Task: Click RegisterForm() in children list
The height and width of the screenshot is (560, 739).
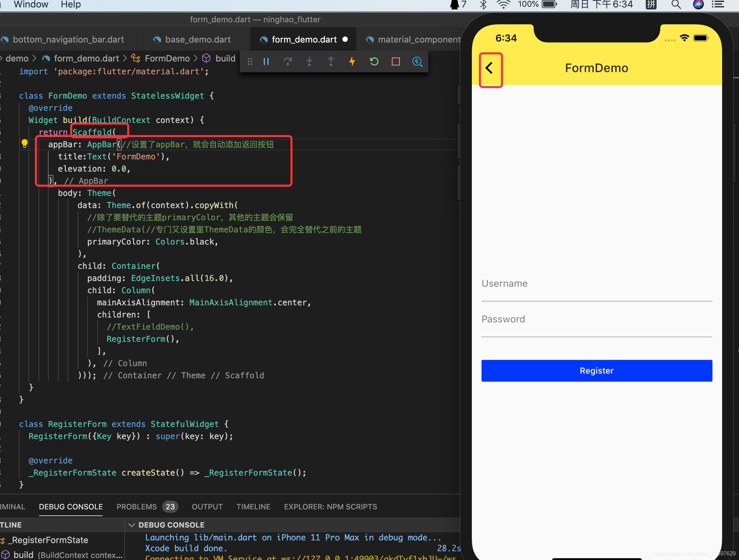Action: tap(143, 339)
